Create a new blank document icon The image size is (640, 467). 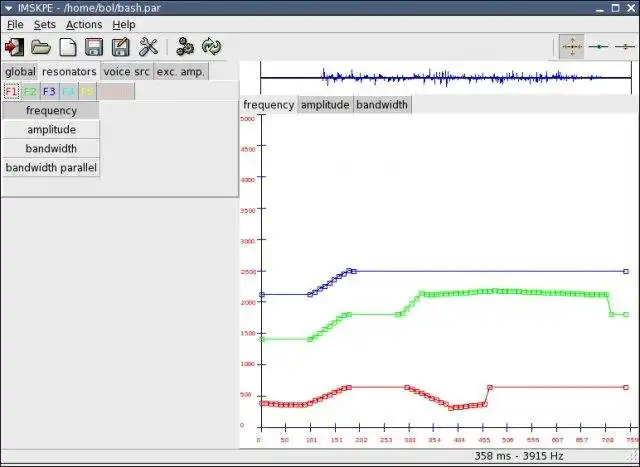click(x=68, y=47)
